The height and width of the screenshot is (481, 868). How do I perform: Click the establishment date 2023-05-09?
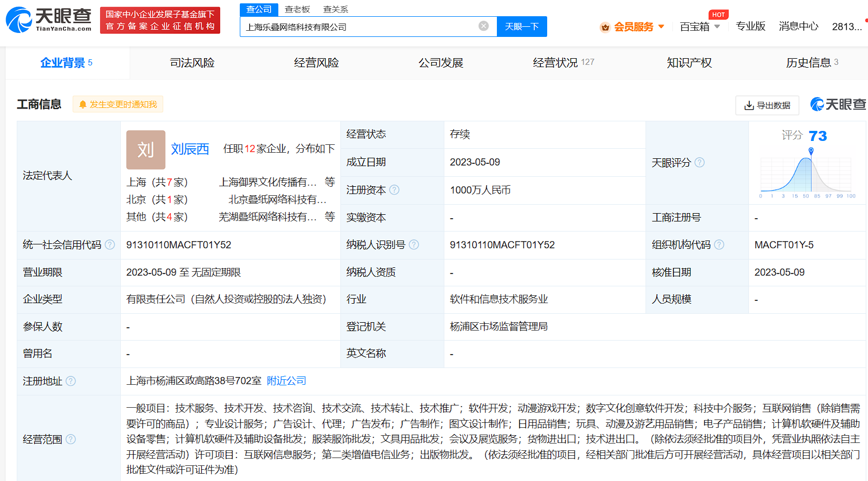pyautogui.click(x=475, y=162)
